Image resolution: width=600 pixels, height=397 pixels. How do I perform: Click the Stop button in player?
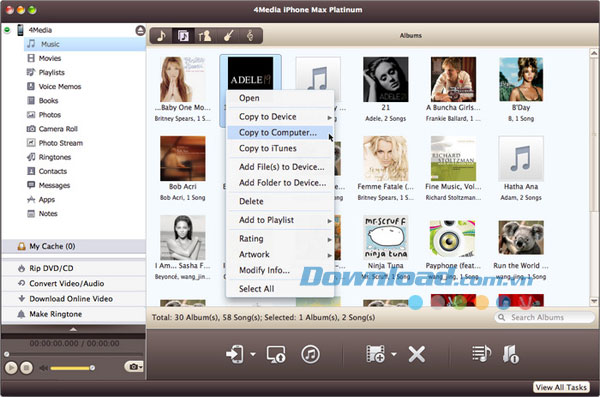tap(26, 368)
